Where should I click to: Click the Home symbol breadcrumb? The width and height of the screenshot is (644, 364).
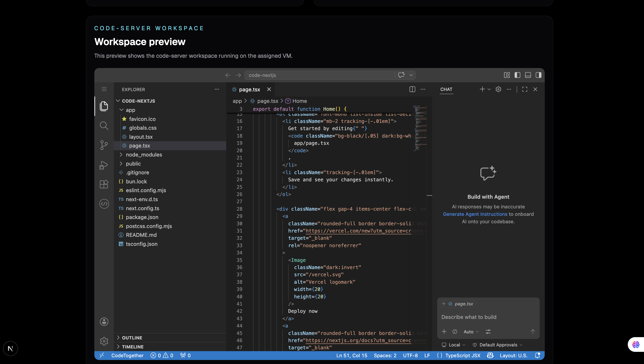pyautogui.click(x=296, y=101)
